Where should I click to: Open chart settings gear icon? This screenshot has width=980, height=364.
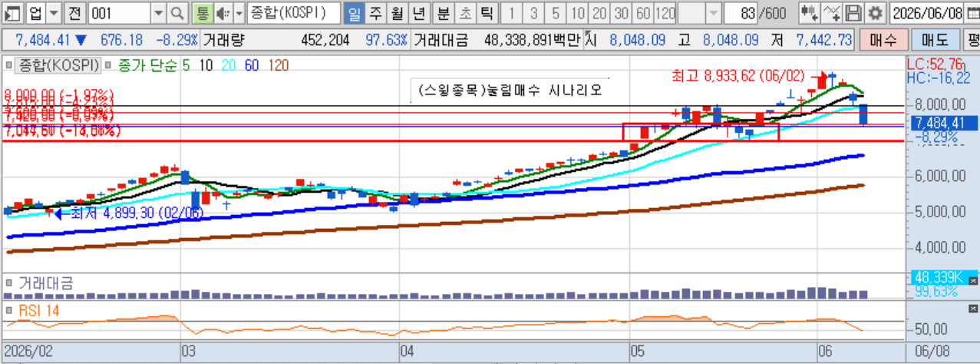(876, 13)
